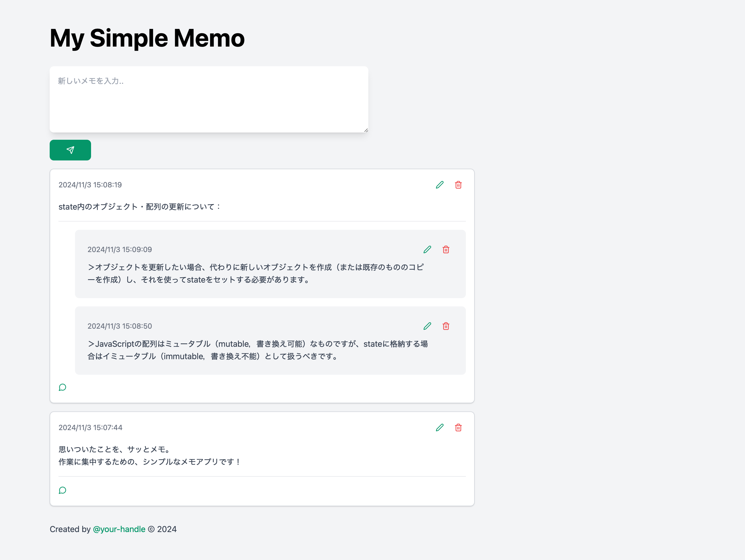The image size is (745, 560).
Task: Send the new memo with the paper plane icon
Action: pos(70,150)
